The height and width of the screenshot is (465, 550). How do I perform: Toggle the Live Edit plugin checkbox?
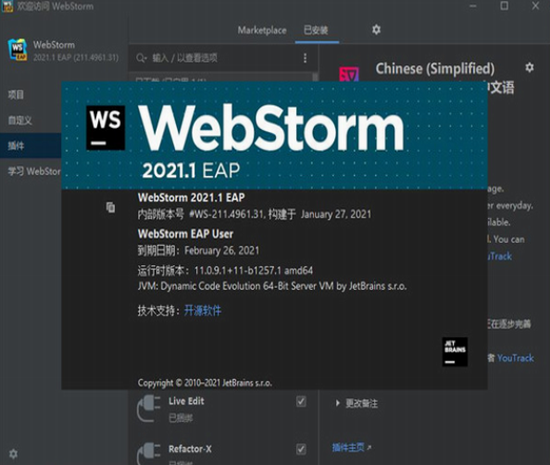point(301,402)
